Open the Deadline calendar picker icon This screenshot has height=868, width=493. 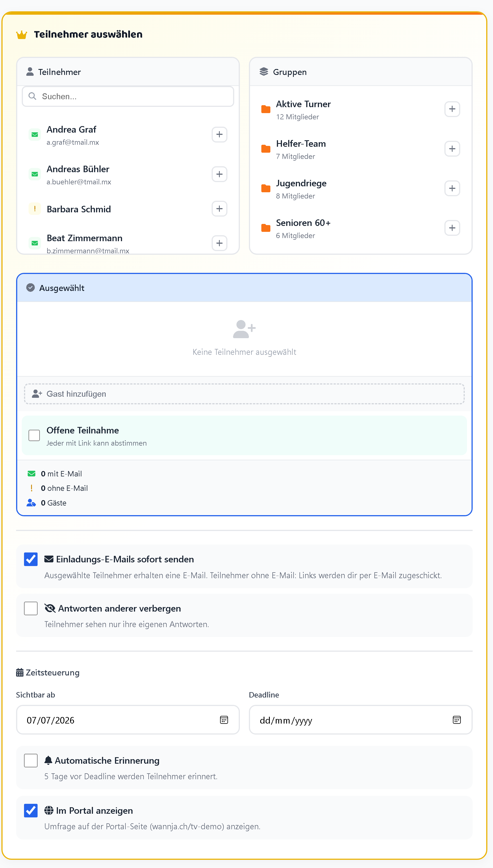click(x=457, y=720)
